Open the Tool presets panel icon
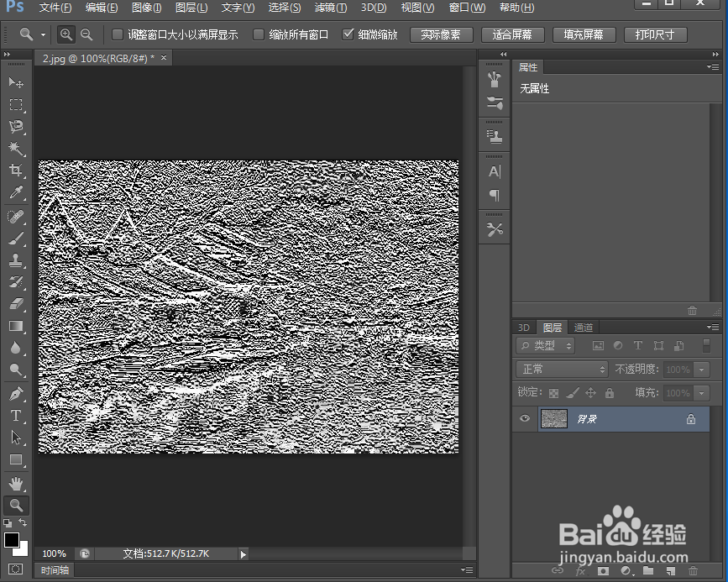728x582 pixels. [x=495, y=229]
